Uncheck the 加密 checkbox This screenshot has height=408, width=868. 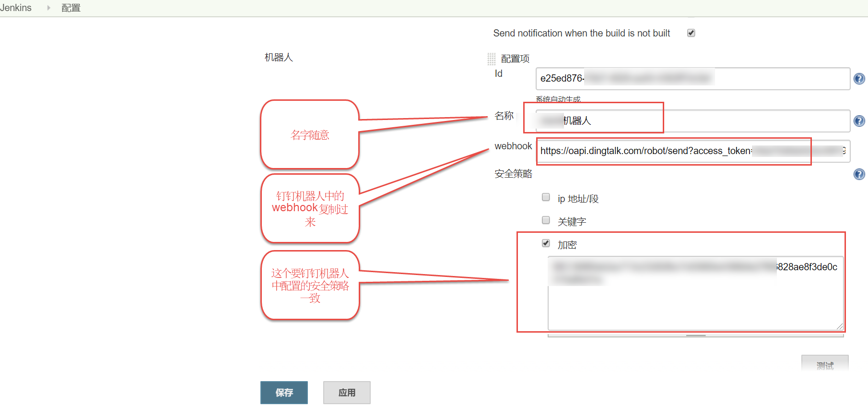point(546,243)
